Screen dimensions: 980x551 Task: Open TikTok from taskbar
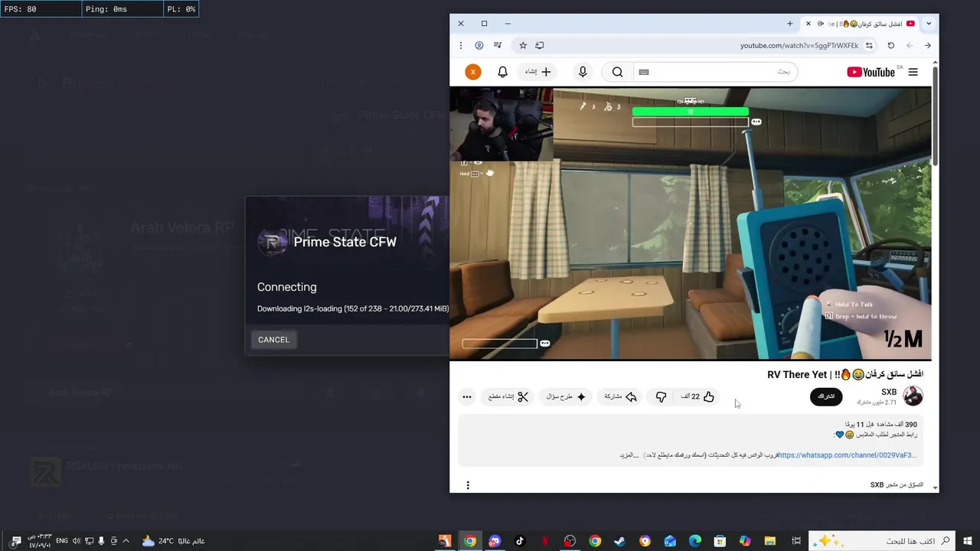coord(520,541)
